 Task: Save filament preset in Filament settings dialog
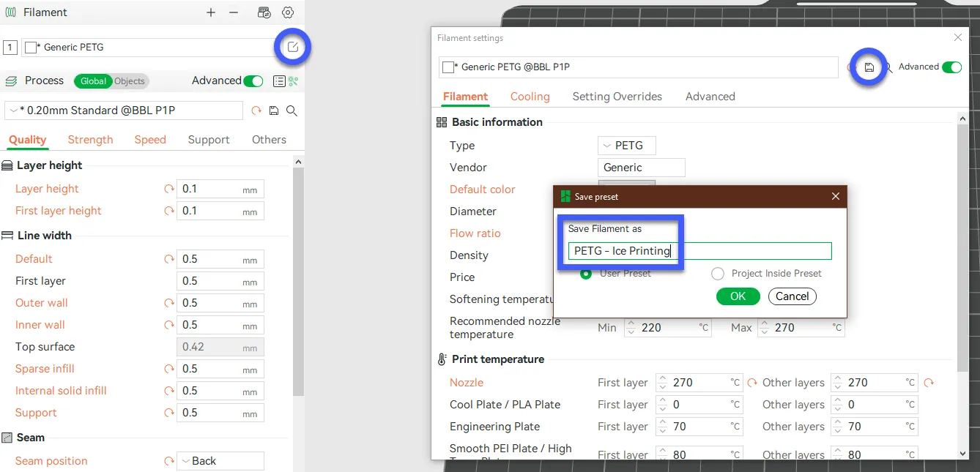point(869,67)
